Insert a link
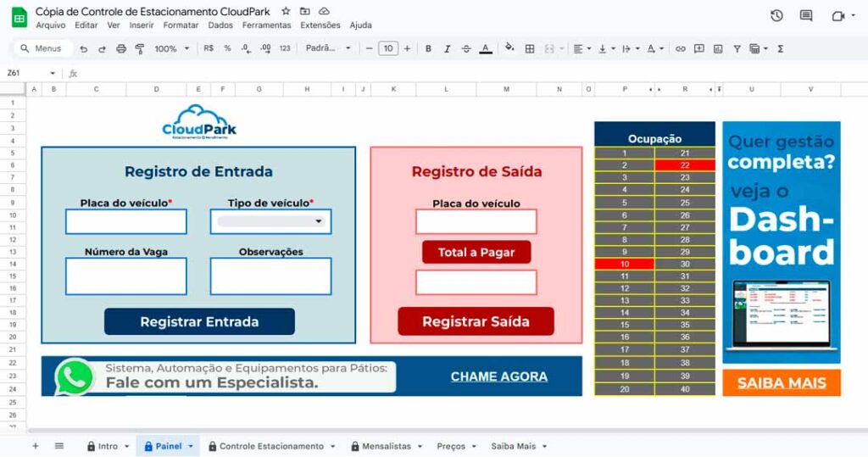Image resolution: width=868 pixels, height=457 pixels. (681, 48)
